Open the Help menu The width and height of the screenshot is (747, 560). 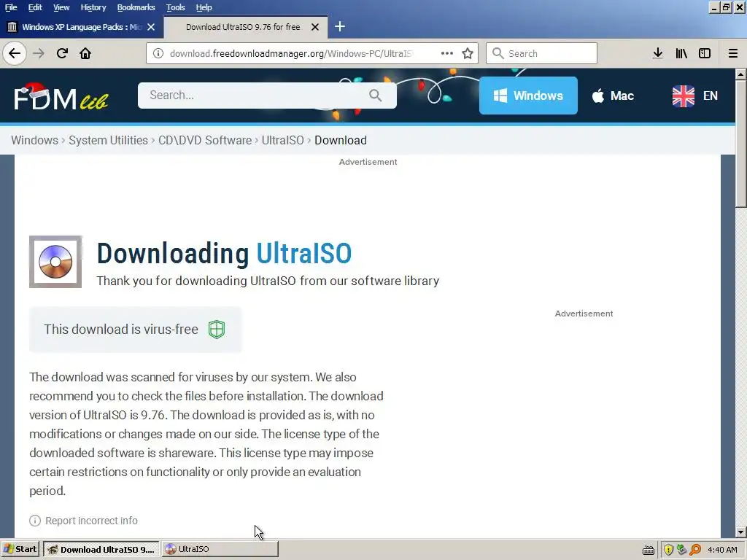204,7
